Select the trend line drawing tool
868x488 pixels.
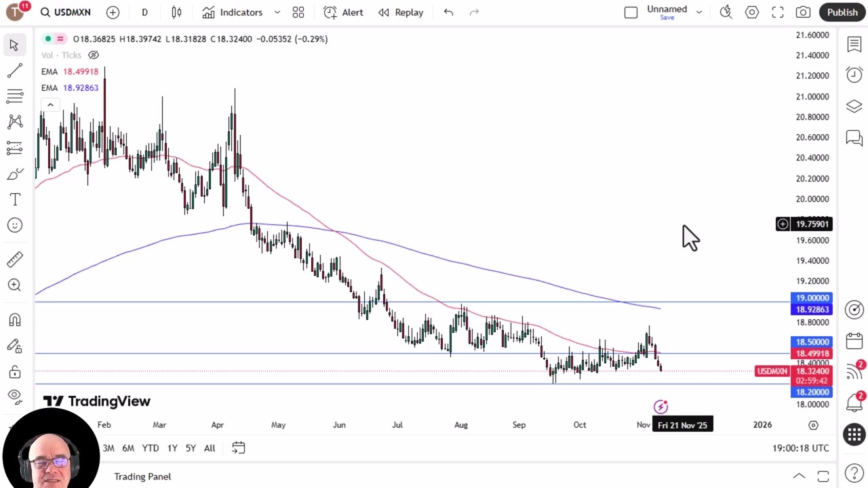coord(14,70)
